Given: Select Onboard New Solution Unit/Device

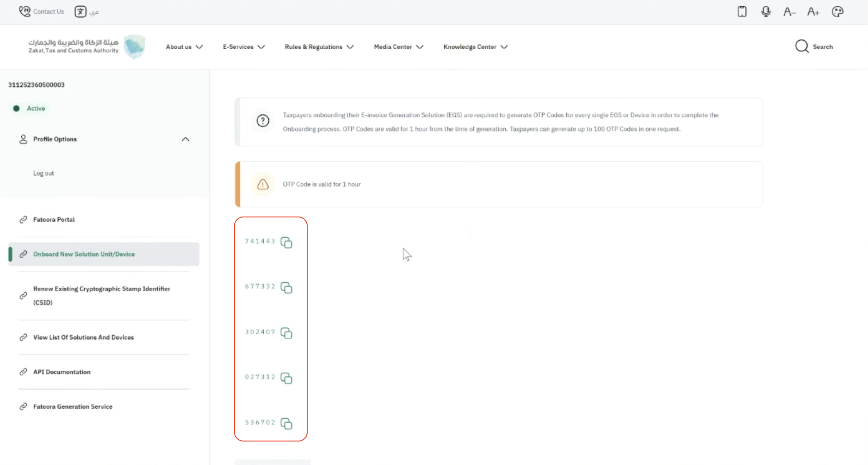Looking at the screenshot, I should tap(84, 254).
